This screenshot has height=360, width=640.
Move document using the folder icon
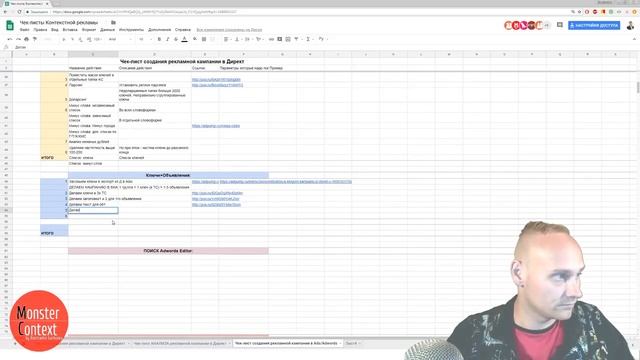[x=113, y=22]
